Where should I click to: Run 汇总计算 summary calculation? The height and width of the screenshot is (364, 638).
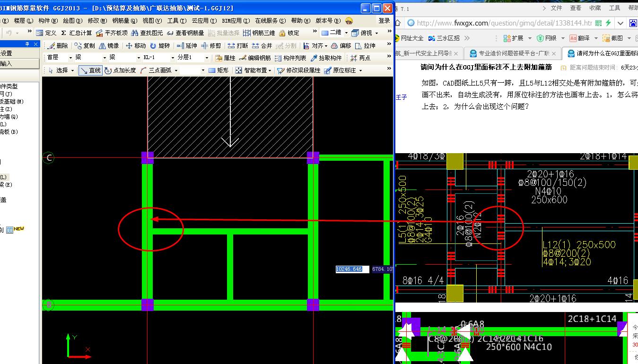pyautogui.click(x=77, y=33)
